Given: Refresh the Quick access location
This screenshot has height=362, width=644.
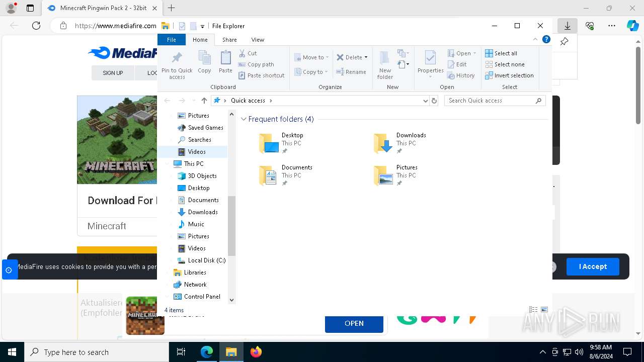Looking at the screenshot, I should click(x=434, y=101).
